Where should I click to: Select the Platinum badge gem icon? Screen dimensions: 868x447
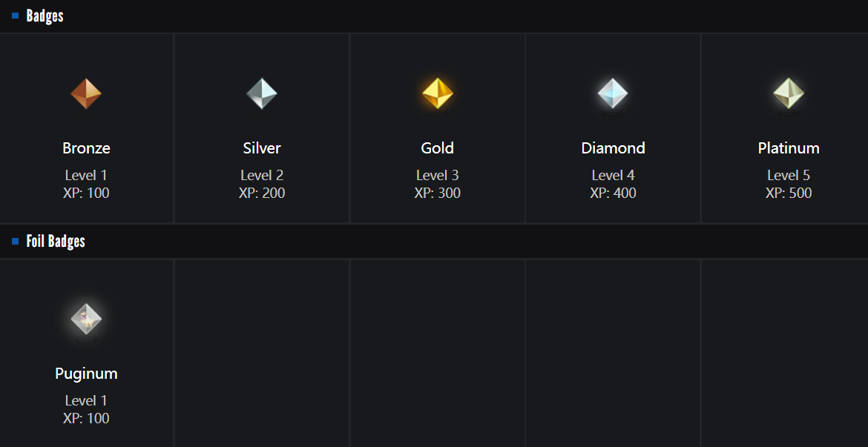click(x=789, y=93)
